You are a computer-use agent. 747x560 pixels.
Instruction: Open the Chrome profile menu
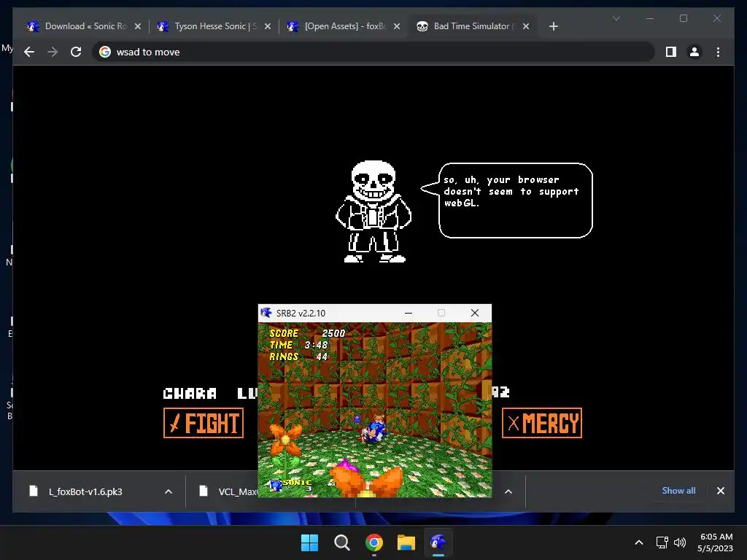(x=694, y=52)
